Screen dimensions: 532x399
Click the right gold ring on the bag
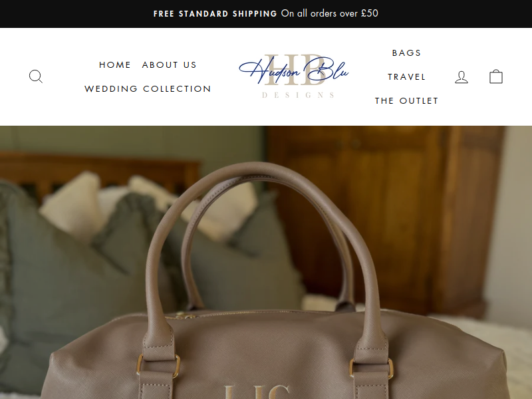click(x=372, y=368)
